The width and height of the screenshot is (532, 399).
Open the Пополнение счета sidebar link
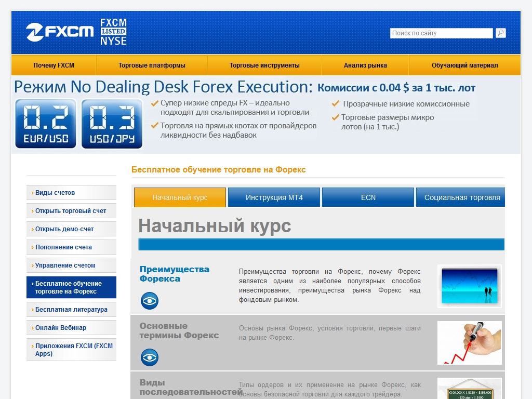pos(63,247)
